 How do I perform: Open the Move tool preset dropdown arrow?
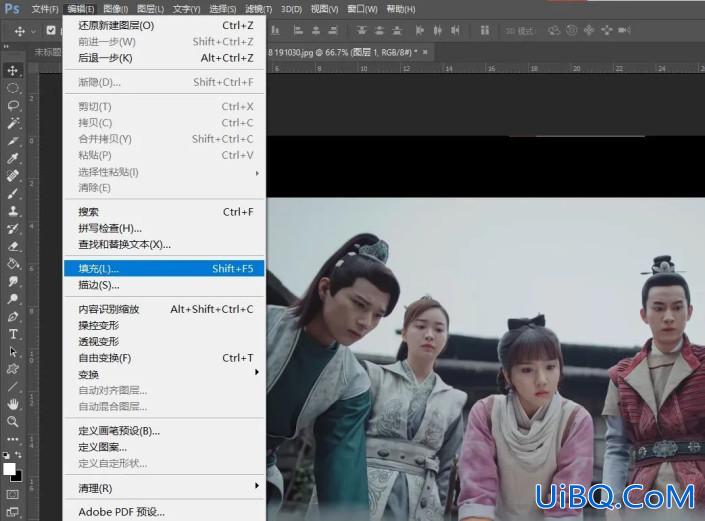click(33, 31)
